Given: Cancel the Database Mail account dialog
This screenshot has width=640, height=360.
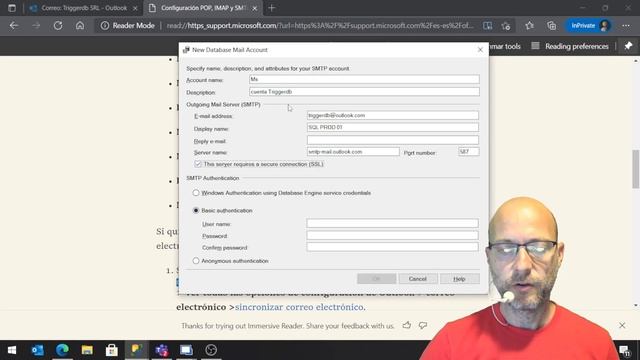Looking at the screenshot, I should pos(418,279).
